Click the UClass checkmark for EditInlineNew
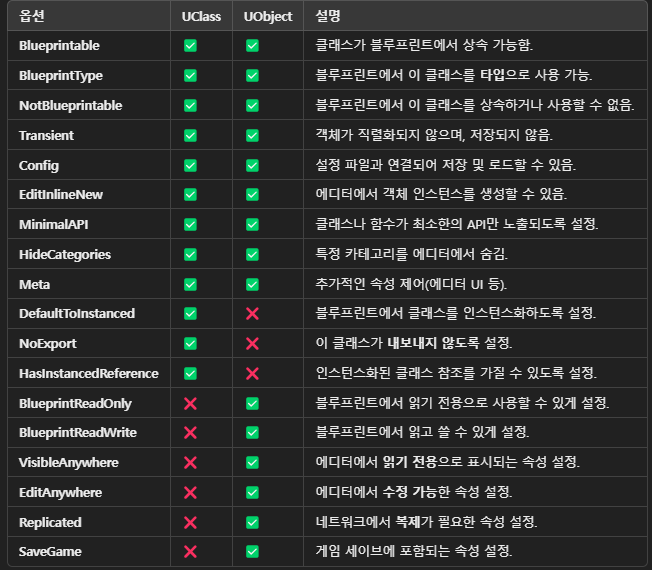Screen dimensions: 652x570 tap(190, 195)
